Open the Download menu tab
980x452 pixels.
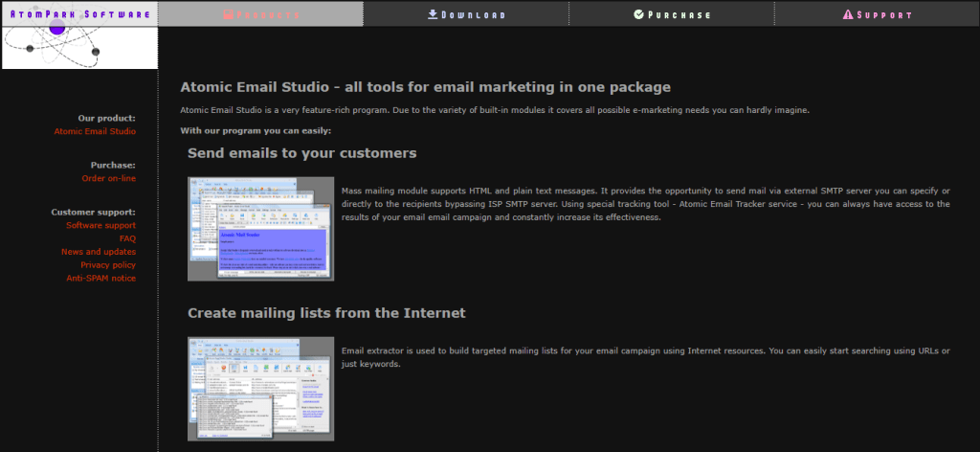(466, 13)
